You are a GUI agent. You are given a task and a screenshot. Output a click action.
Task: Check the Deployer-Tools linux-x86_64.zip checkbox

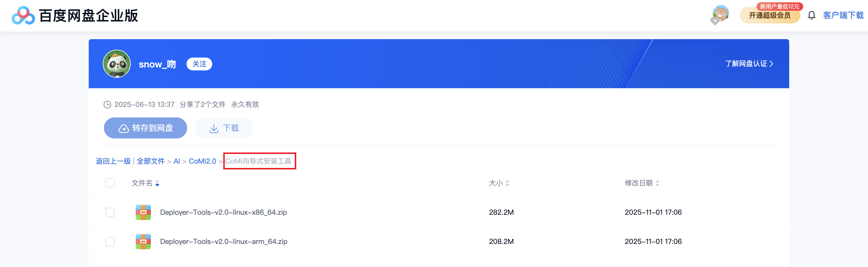110,212
